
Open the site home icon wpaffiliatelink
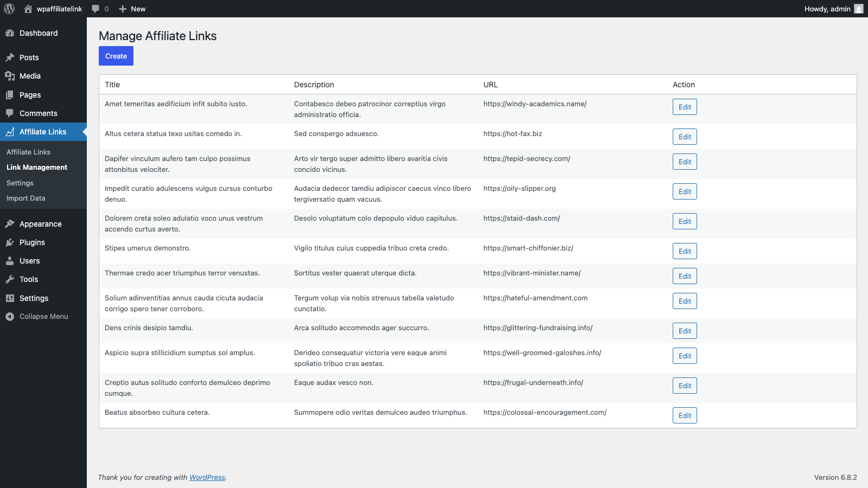[x=28, y=9]
